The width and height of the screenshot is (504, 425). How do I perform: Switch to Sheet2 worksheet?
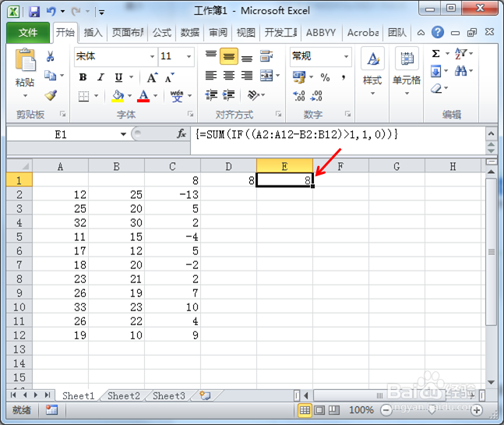point(124,395)
